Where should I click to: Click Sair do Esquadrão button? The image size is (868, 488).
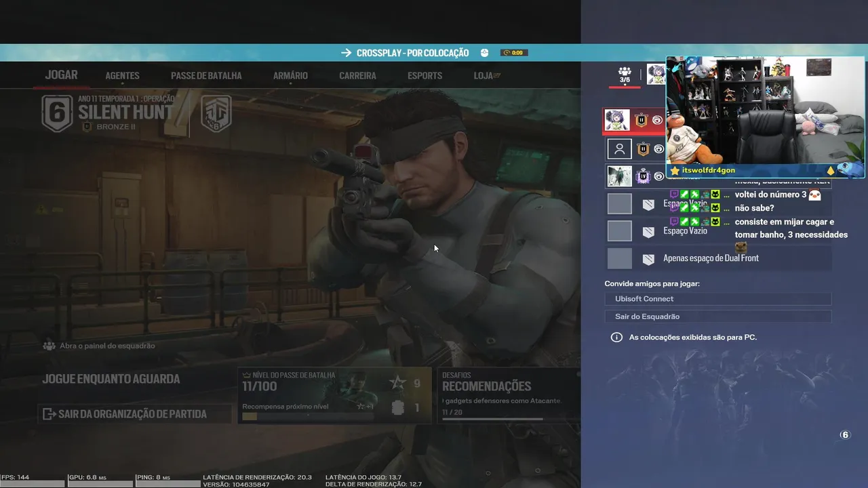coord(718,317)
